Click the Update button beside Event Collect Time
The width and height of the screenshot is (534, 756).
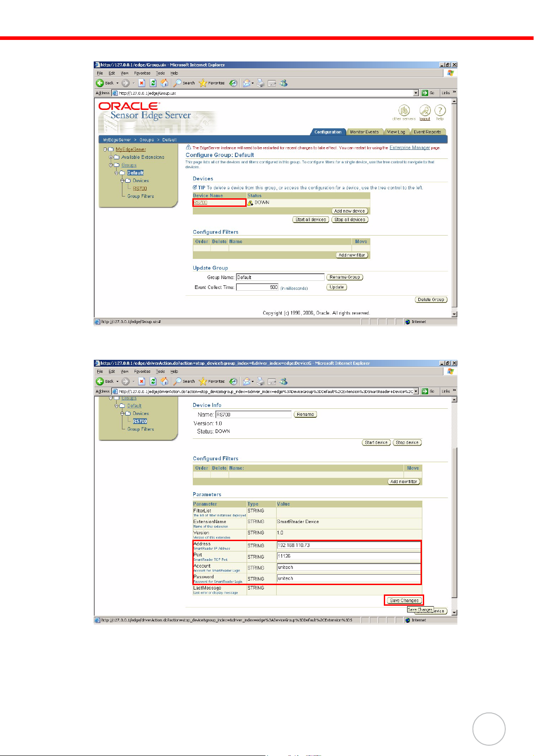tap(337, 287)
